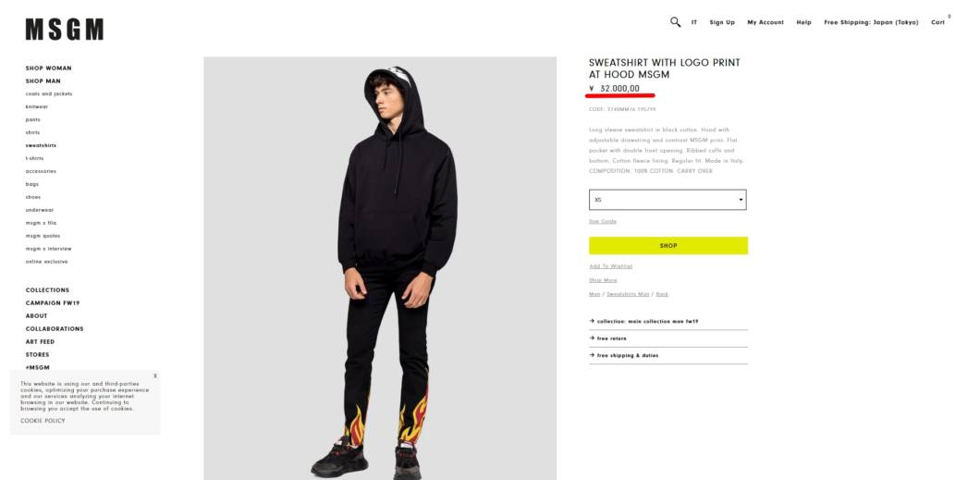Add To Wishlist link
The width and height of the screenshot is (980, 480).
pos(610,266)
